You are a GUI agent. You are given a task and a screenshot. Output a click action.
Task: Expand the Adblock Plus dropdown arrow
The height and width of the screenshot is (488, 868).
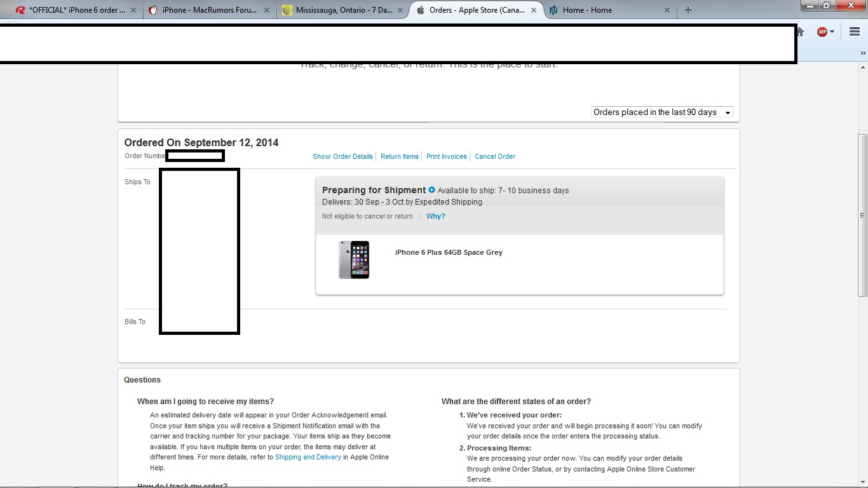click(x=832, y=32)
